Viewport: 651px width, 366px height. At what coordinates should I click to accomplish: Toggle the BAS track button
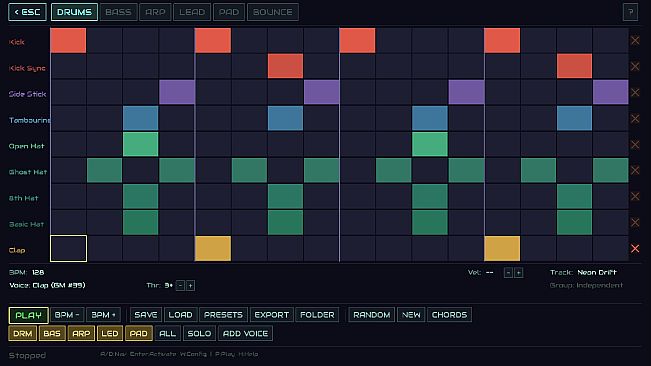coord(52,333)
